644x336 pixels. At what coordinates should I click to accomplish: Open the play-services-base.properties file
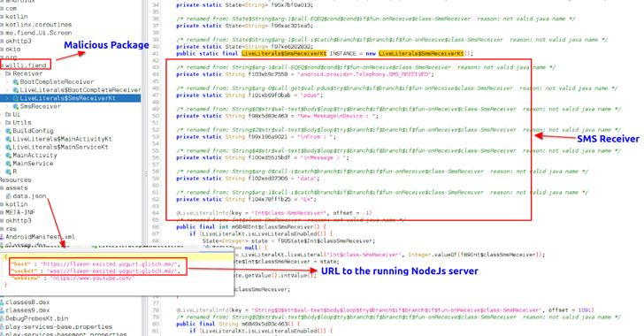point(58,327)
